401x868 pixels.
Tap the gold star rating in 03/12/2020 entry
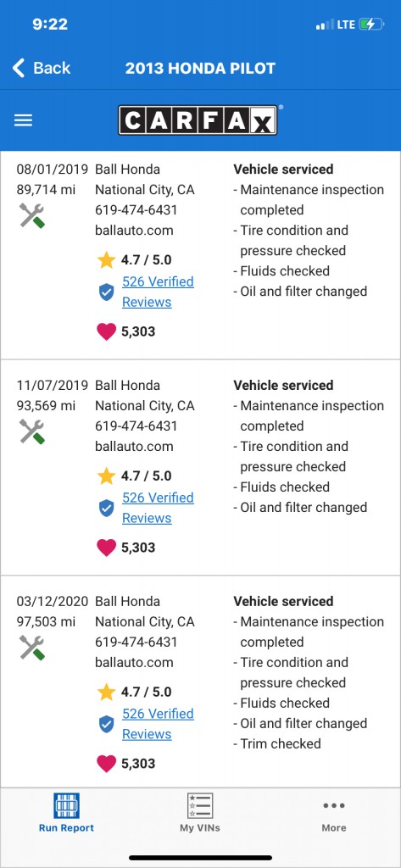coord(106,692)
